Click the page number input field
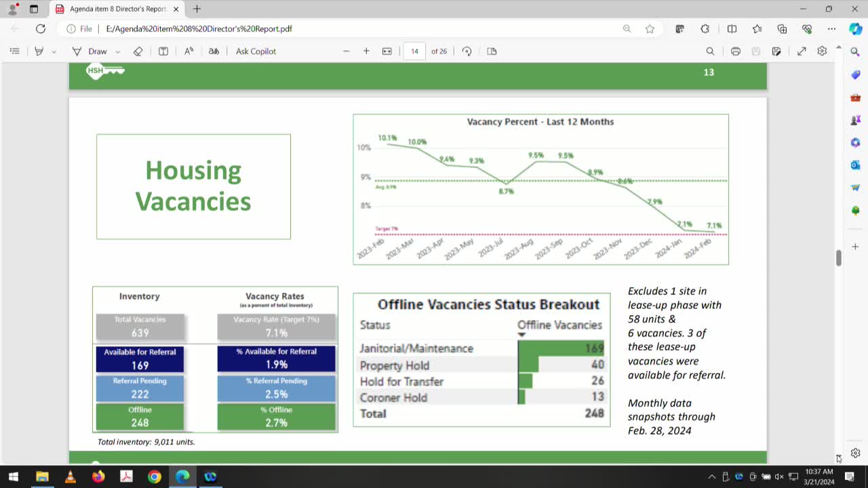The width and height of the screenshot is (868, 488). click(x=414, y=51)
